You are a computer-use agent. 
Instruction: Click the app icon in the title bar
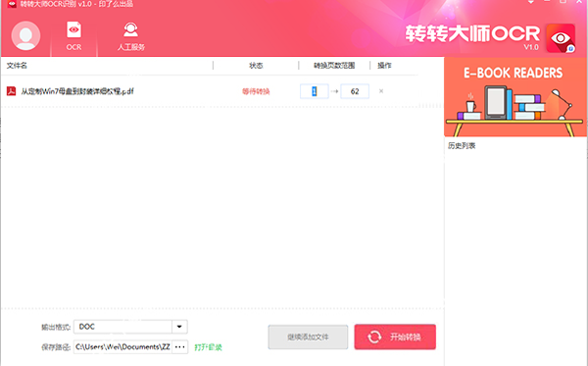pyautogui.click(x=12, y=4)
